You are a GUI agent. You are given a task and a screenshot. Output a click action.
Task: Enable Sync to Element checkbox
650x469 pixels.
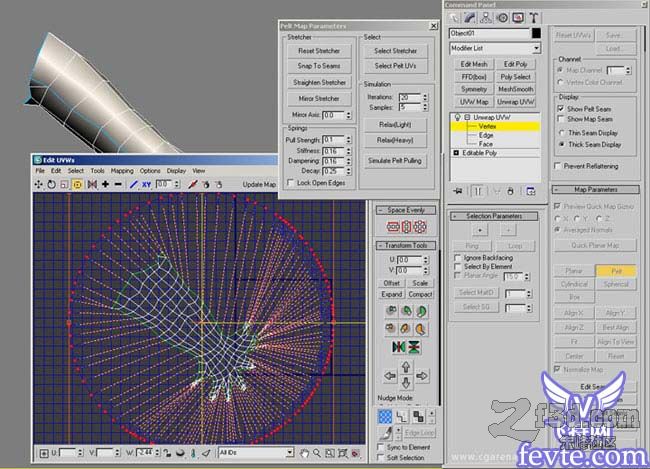pyautogui.click(x=380, y=447)
